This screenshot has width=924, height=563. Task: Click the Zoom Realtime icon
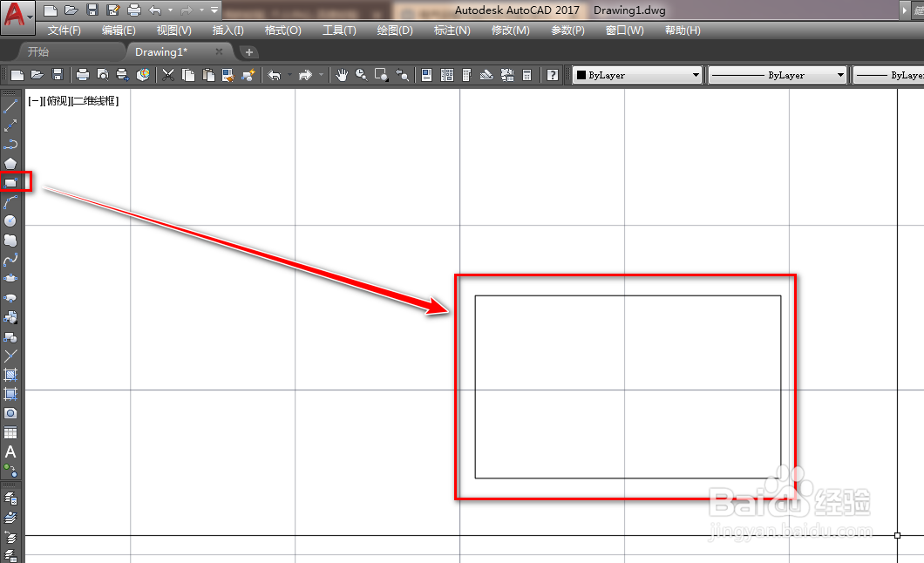(x=362, y=75)
